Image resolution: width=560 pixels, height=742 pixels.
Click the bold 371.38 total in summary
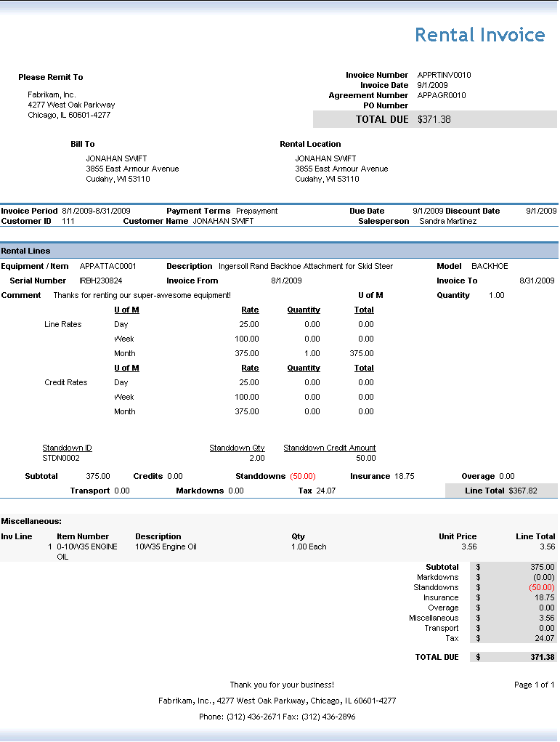pos(542,657)
